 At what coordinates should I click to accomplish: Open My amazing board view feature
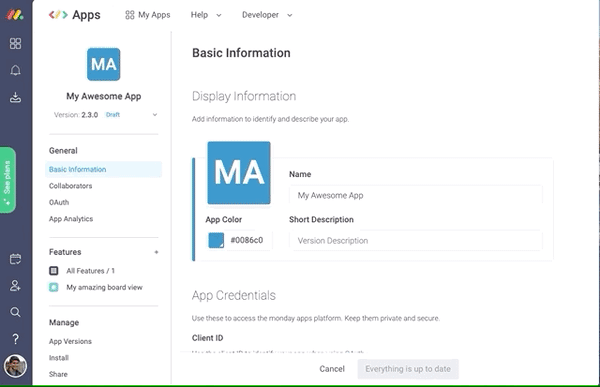[104, 287]
